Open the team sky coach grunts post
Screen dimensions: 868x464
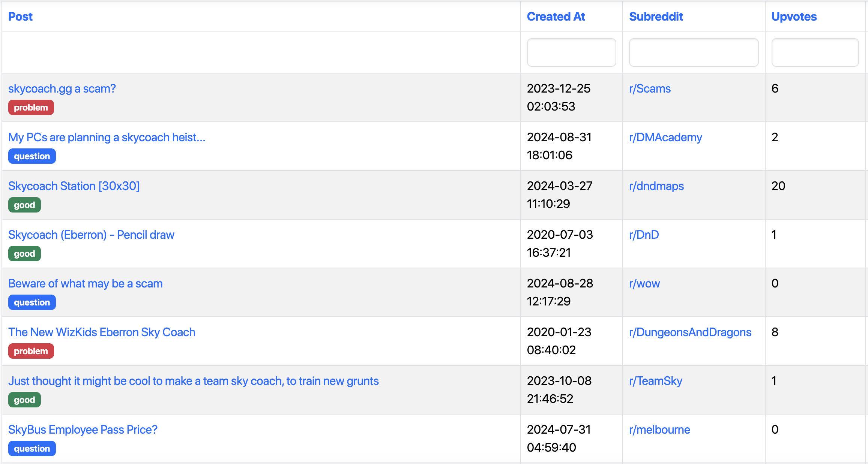193,381
